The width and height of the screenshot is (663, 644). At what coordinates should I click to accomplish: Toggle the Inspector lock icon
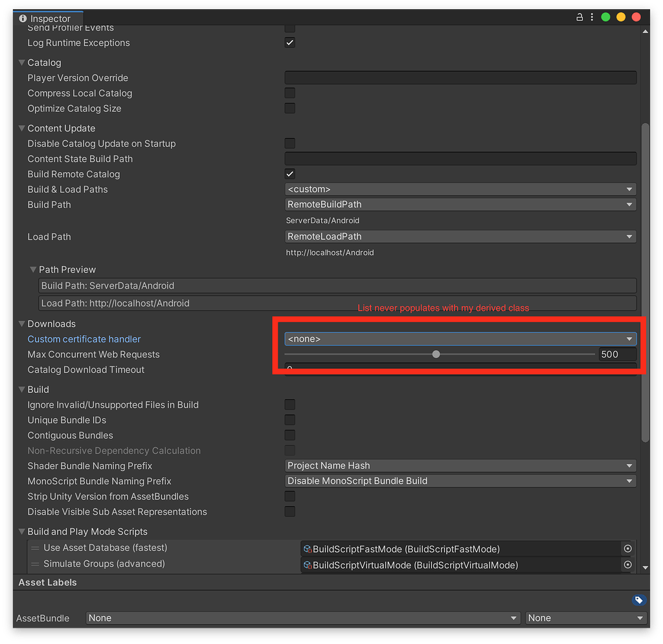pyautogui.click(x=580, y=17)
